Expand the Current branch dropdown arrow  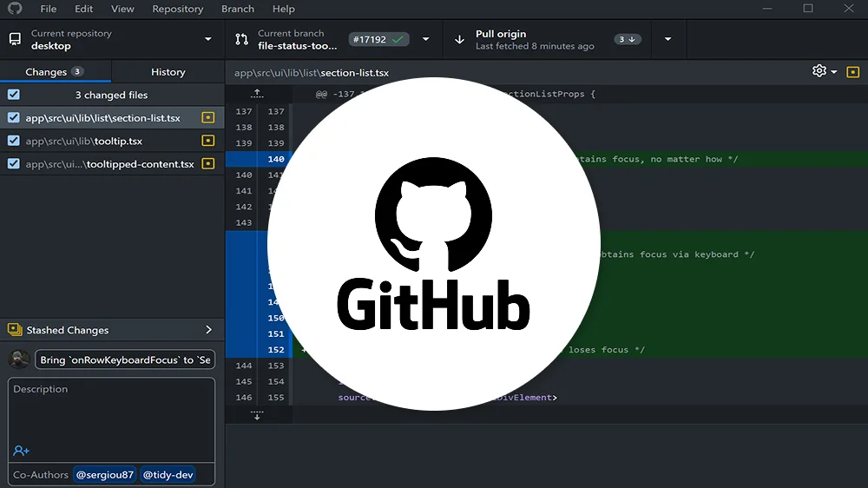[x=425, y=39]
